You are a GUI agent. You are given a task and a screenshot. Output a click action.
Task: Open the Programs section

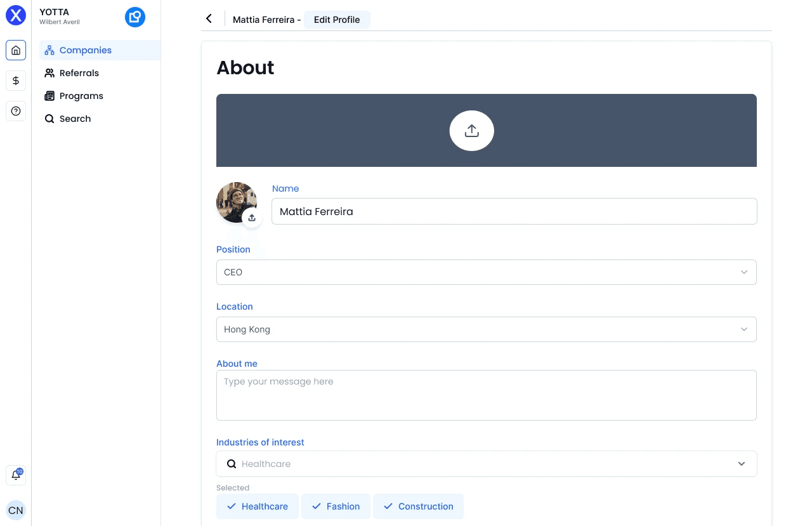[x=81, y=96]
